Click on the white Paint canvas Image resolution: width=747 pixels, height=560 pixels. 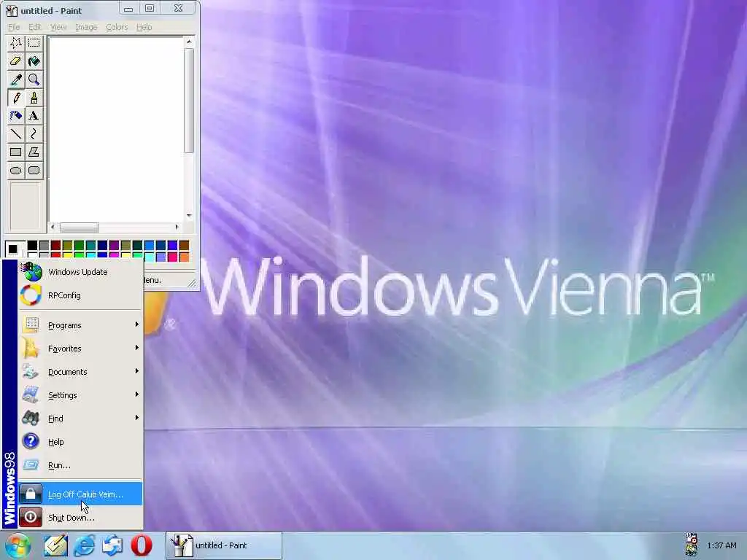[x=116, y=130]
